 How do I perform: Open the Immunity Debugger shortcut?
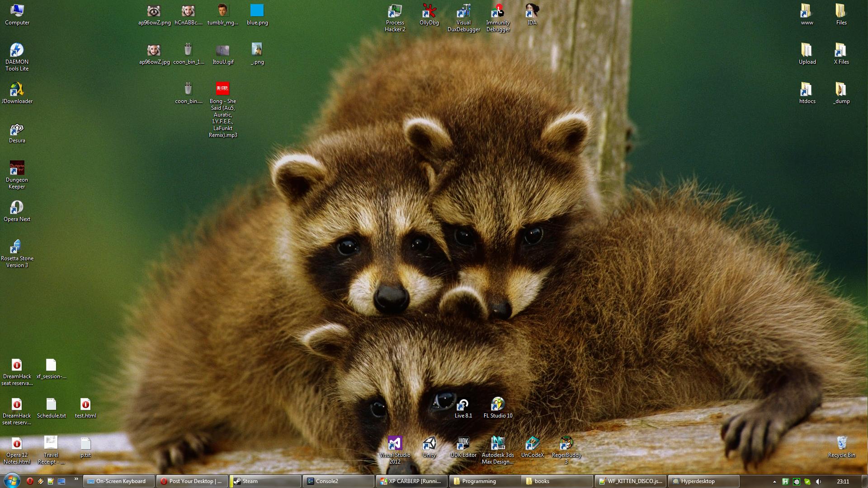(498, 12)
